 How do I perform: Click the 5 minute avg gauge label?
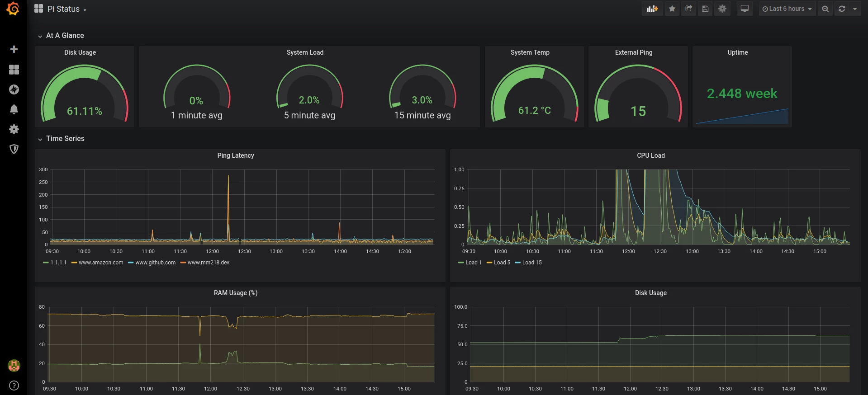(x=309, y=115)
